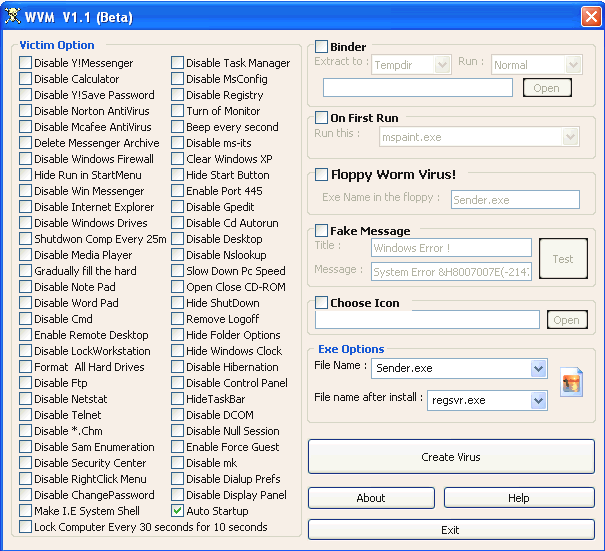The width and height of the screenshot is (605, 551).
Task: Open the Help button
Action: tap(519, 498)
